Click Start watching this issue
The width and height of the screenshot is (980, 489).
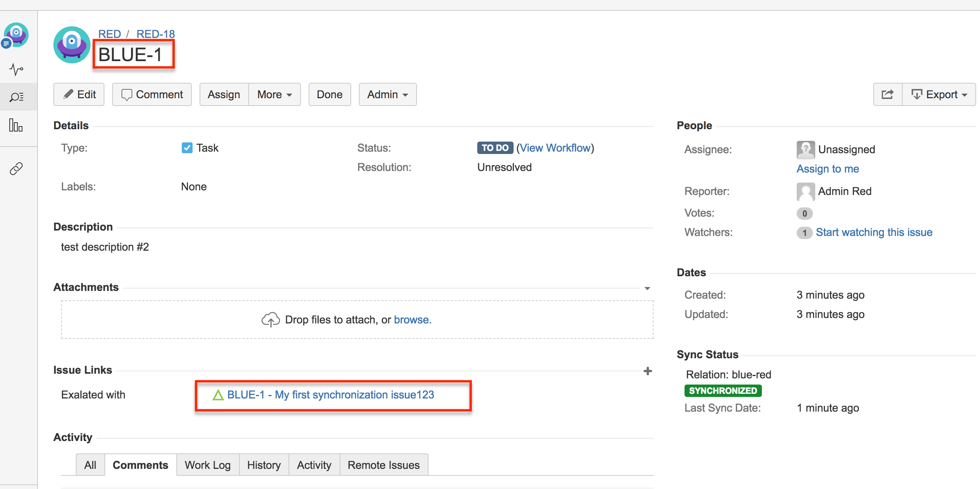[x=874, y=232]
